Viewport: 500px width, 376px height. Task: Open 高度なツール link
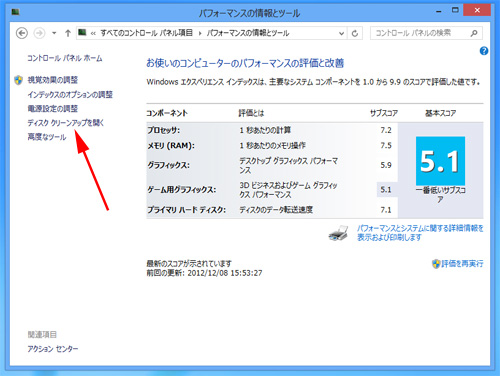(47, 137)
